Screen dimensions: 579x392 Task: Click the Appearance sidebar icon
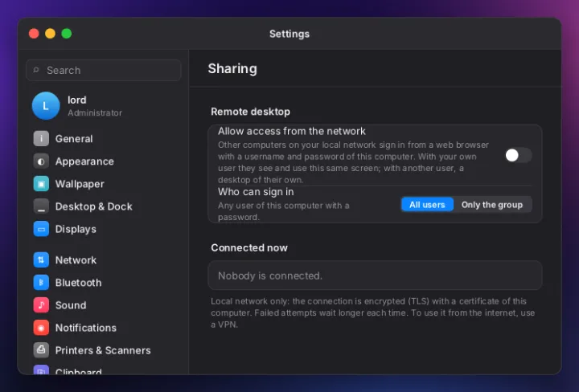(x=41, y=161)
